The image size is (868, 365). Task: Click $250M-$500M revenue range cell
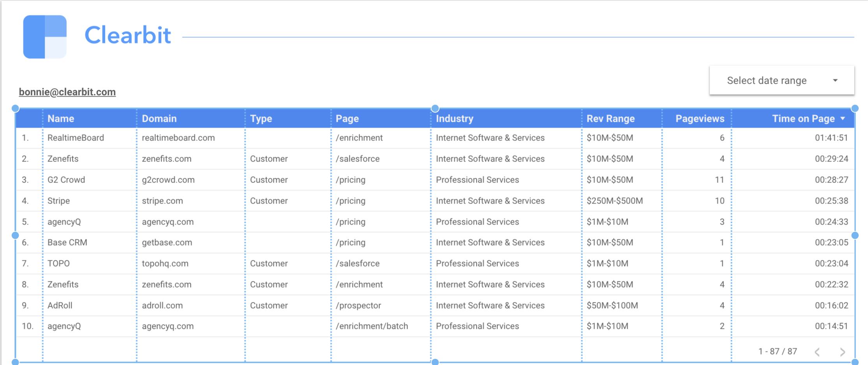(615, 201)
